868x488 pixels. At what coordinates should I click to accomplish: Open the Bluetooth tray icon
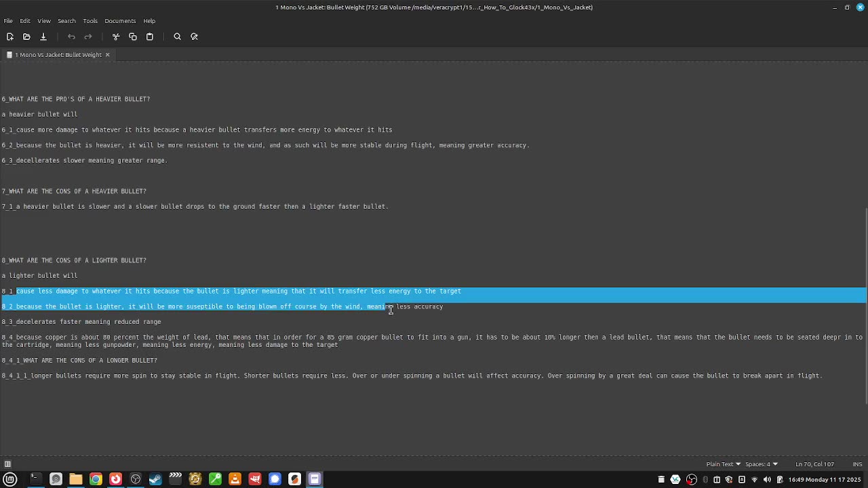click(705, 479)
